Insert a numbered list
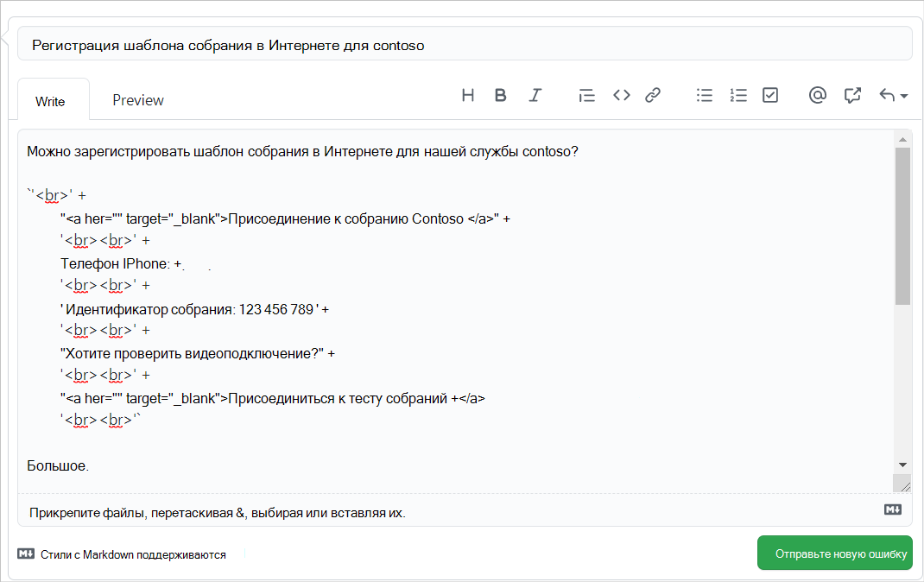 tap(737, 95)
